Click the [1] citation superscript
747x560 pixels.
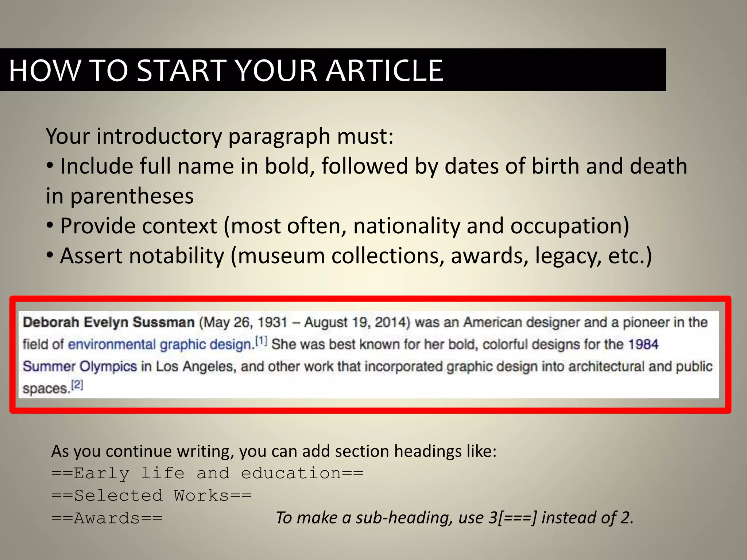pos(261,342)
